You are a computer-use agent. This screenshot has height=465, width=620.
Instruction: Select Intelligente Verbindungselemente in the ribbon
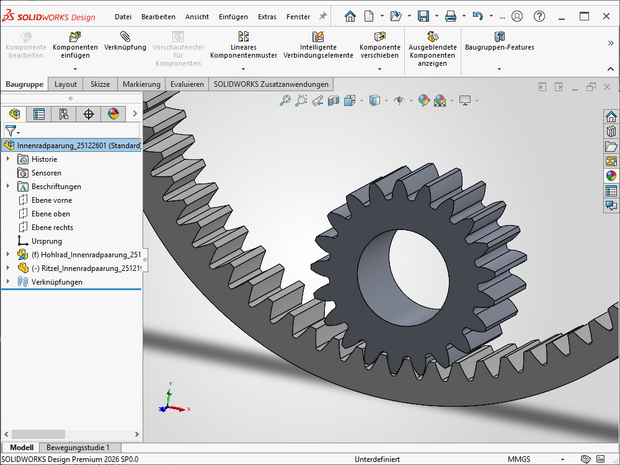tap(317, 41)
